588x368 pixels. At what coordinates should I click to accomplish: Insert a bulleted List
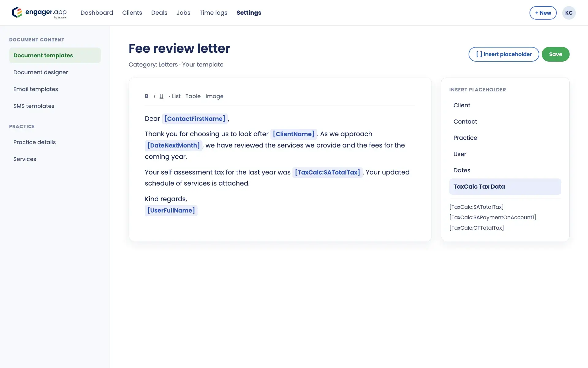[x=174, y=96]
